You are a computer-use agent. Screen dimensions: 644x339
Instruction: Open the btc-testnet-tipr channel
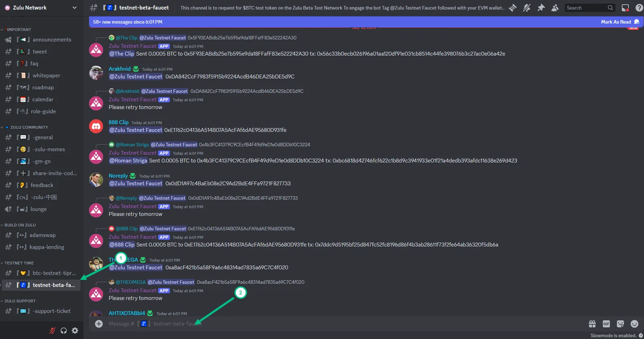pyautogui.click(x=42, y=273)
